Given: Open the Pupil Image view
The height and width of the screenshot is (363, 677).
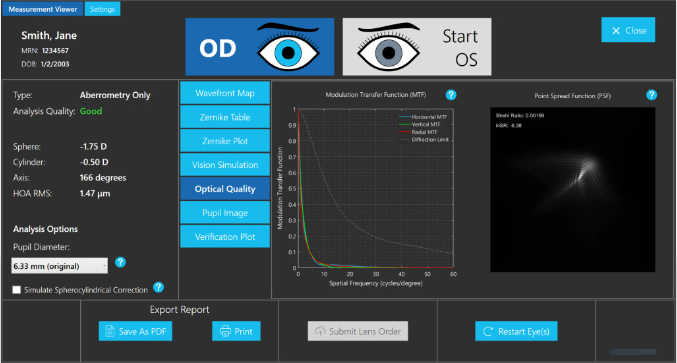Looking at the screenshot, I should click(225, 213).
